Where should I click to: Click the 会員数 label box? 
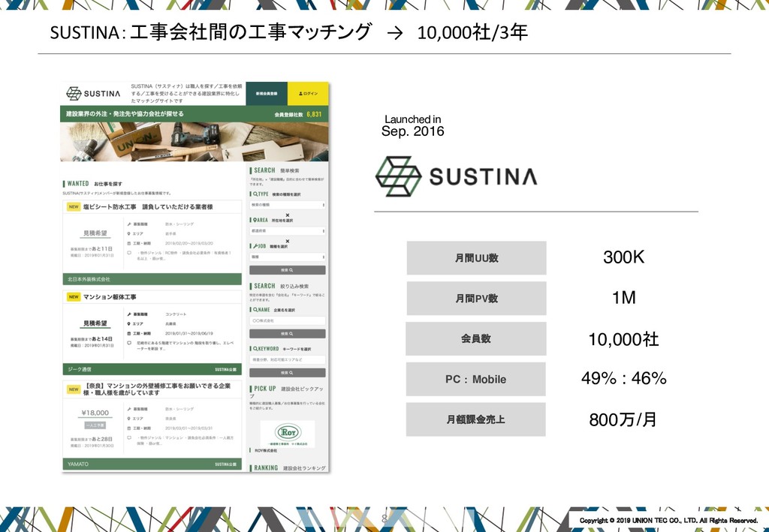click(x=475, y=338)
